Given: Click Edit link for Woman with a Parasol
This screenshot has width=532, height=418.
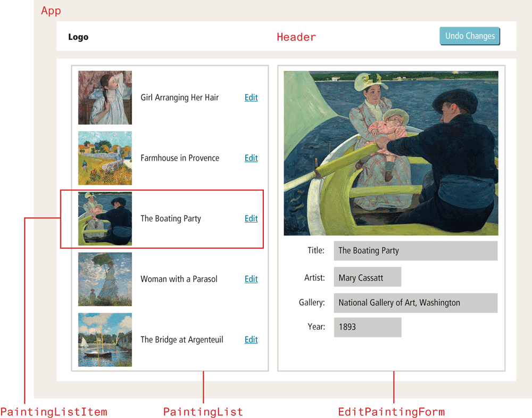Looking at the screenshot, I should pyautogui.click(x=251, y=279).
